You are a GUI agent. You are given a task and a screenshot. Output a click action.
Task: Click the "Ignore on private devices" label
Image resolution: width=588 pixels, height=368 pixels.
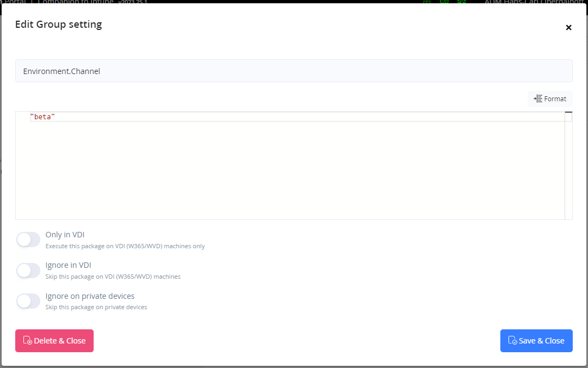(x=90, y=296)
